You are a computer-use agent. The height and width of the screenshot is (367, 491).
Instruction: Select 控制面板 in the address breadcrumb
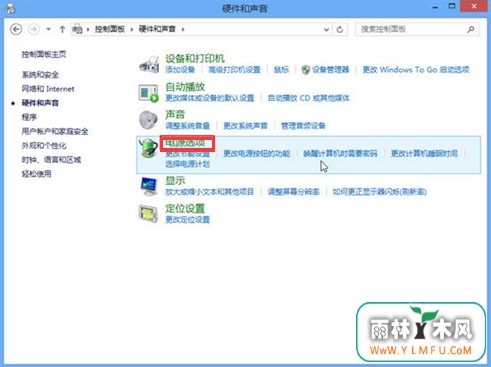tap(110, 29)
